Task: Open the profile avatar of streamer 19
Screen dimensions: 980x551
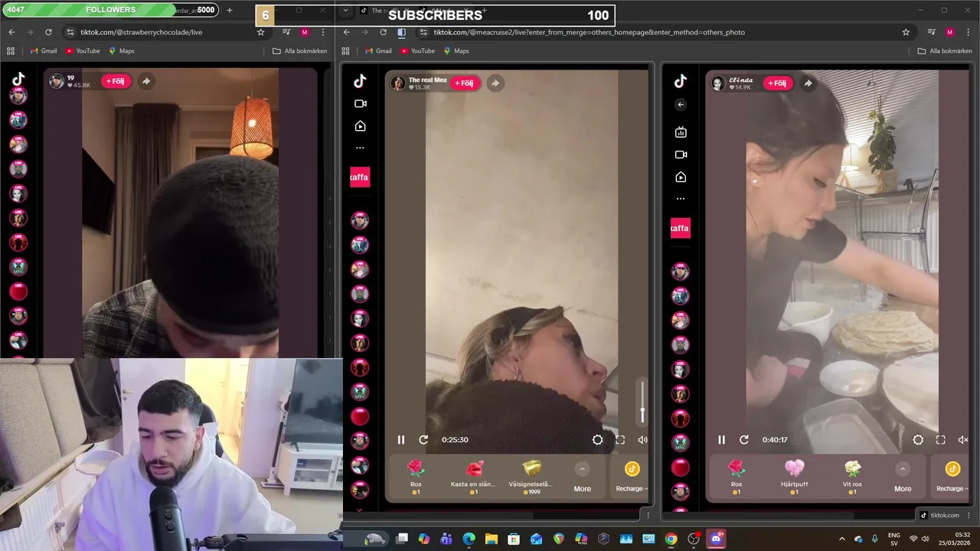Action: coord(57,81)
